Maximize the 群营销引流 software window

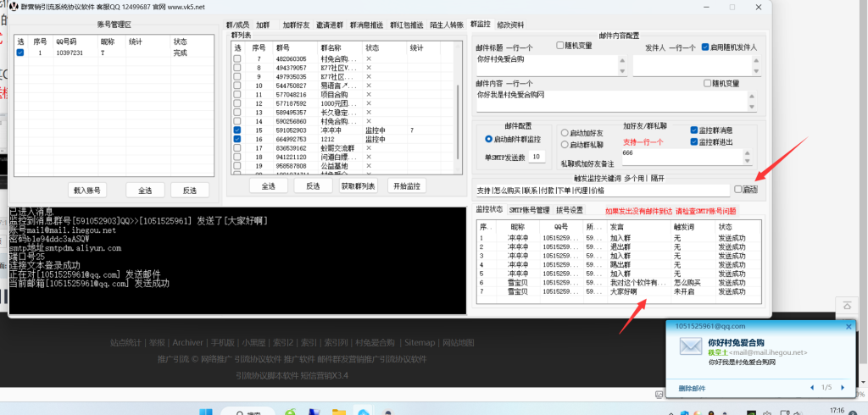732,7
